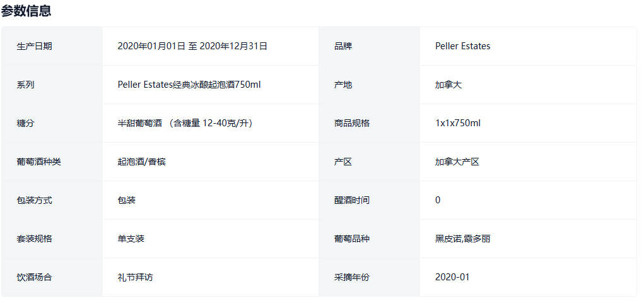
Task: Click the Peller Estates brand value
Action: 462,46
